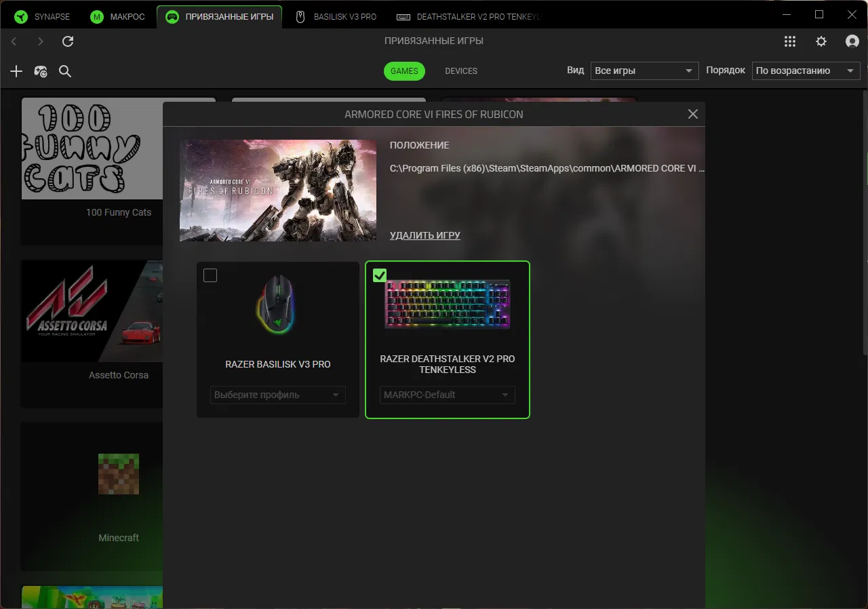The width and height of the screenshot is (868, 609).
Task: Minimize the Synapse window
Action: 786,15
